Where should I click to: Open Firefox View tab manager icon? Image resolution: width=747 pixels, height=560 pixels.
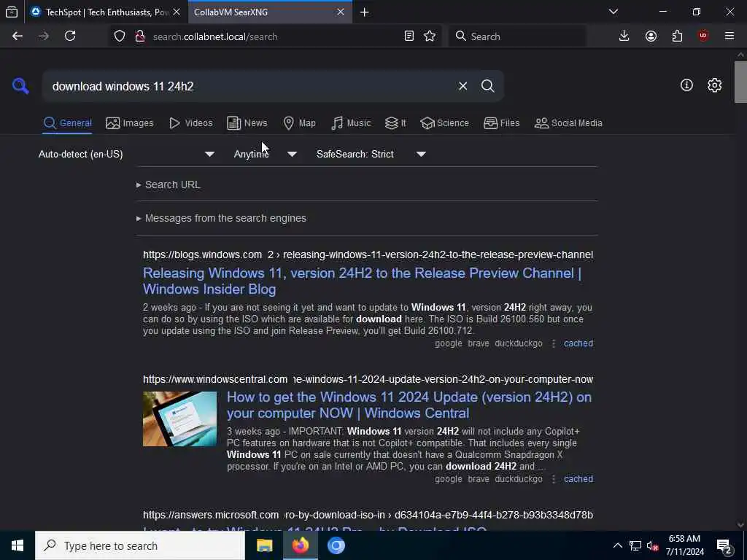(x=12, y=12)
